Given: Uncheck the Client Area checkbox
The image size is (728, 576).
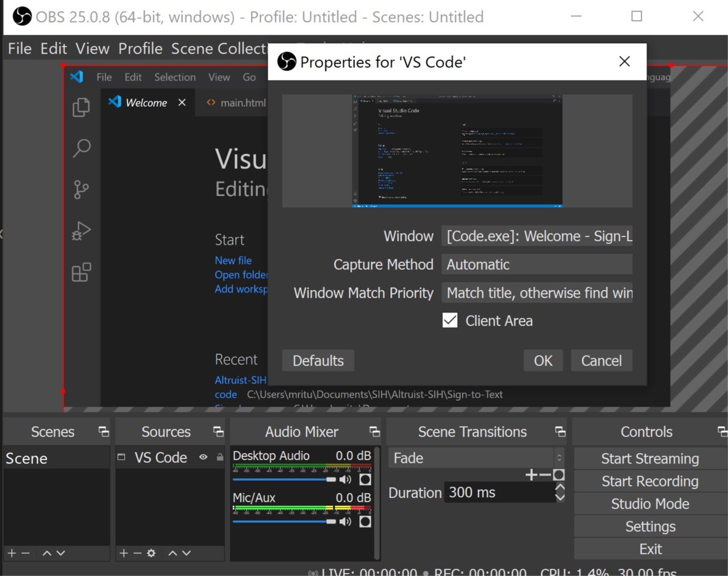Looking at the screenshot, I should click(450, 320).
